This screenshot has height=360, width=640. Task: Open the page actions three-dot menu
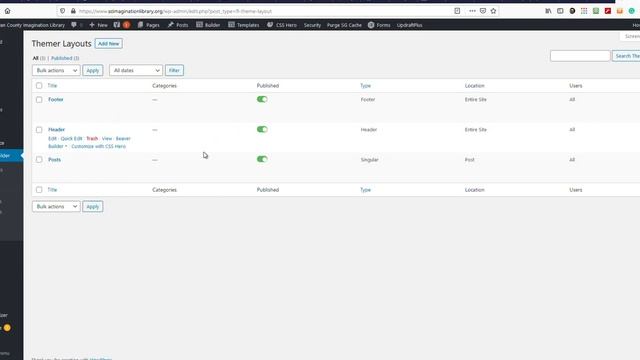click(x=472, y=11)
